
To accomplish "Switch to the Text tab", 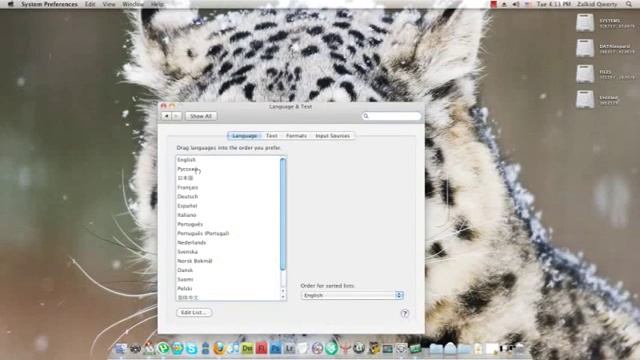I will coord(271,136).
